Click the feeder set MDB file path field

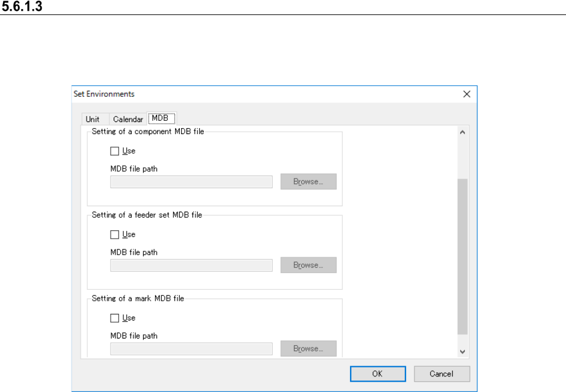(191, 265)
